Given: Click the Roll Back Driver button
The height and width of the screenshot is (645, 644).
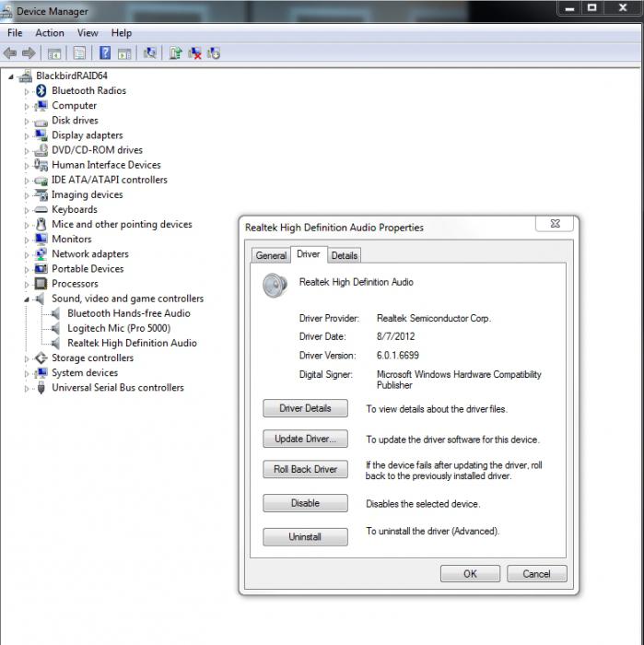Looking at the screenshot, I should pyautogui.click(x=305, y=469).
